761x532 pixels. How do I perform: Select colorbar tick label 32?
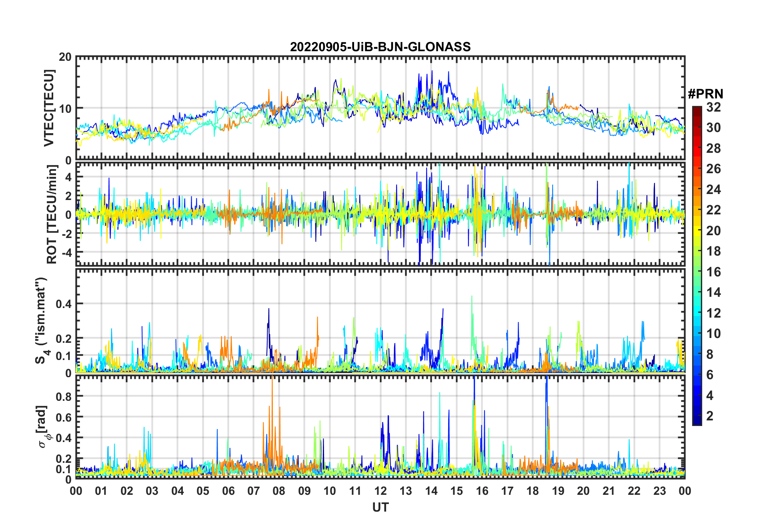[713, 107]
